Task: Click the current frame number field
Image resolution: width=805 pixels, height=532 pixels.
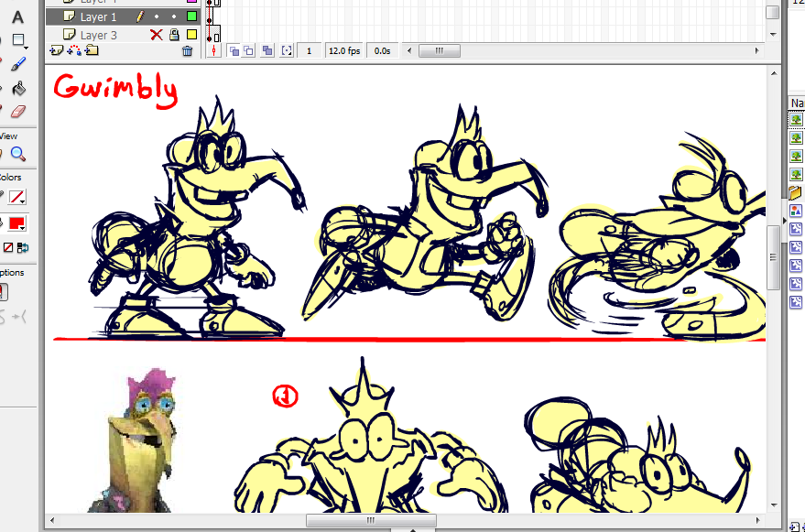Action: pos(309,51)
